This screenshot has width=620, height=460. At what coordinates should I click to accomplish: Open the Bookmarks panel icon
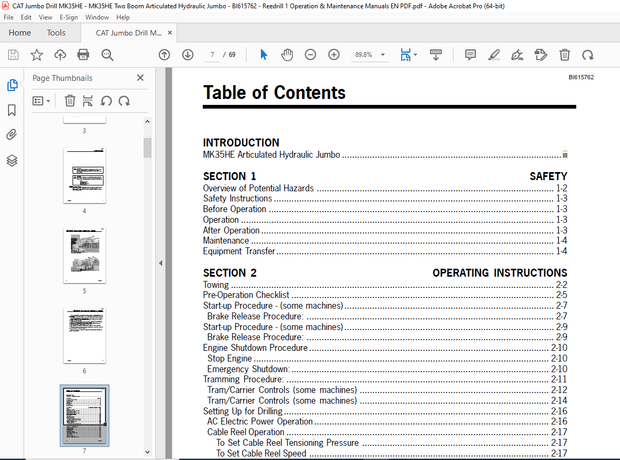(12, 110)
